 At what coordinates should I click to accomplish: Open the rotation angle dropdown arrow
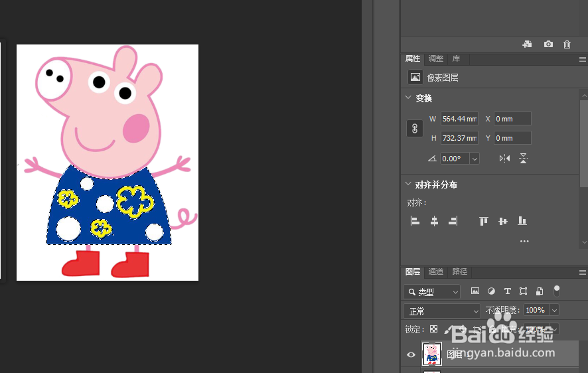click(475, 159)
